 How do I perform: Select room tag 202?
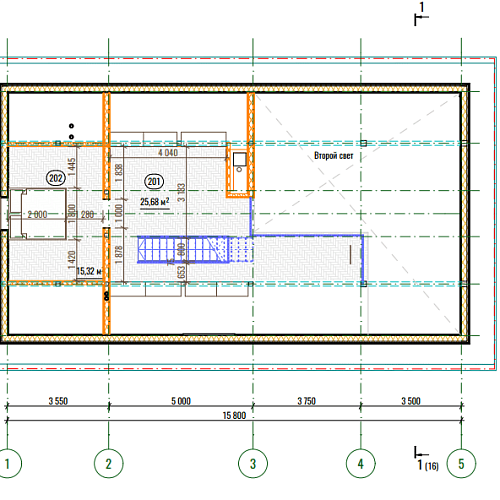[x=56, y=178]
